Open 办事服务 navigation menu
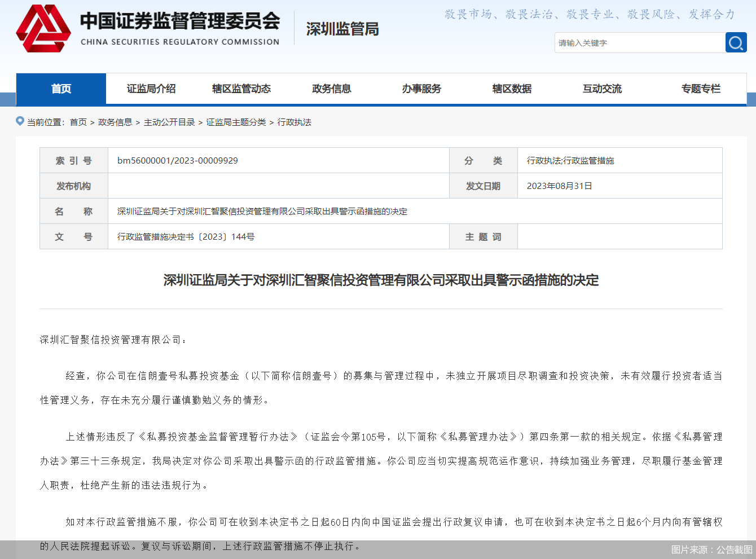 click(x=422, y=89)
